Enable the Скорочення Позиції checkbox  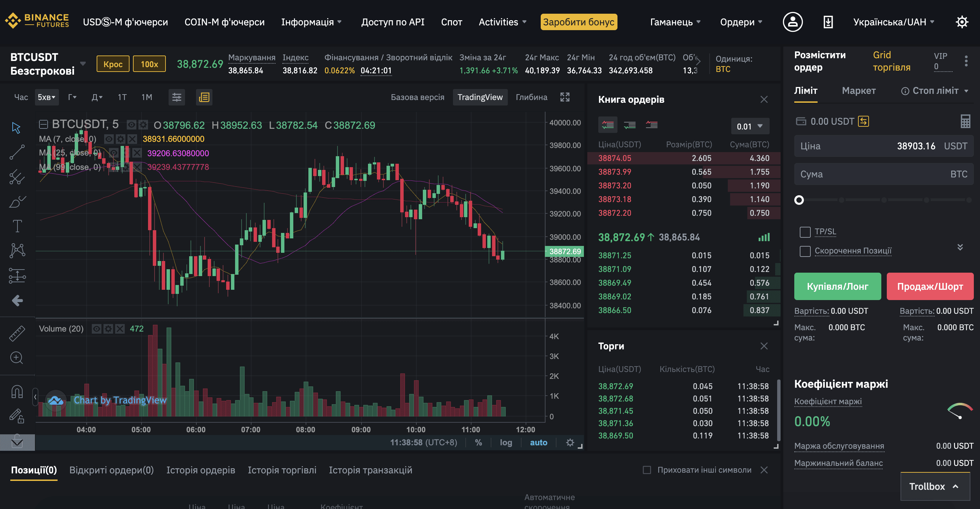click(x=805, y=251)
